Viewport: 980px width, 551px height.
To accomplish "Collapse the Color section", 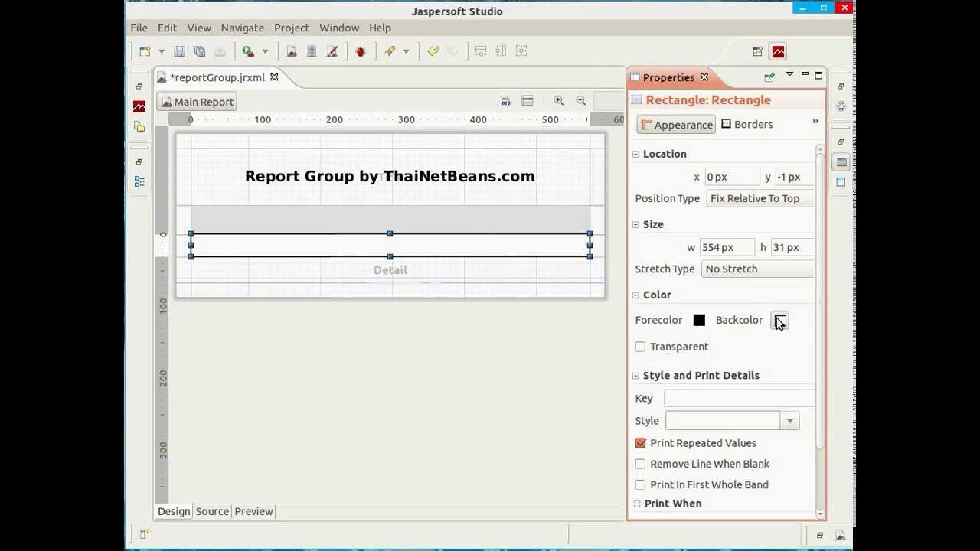I will [635, 295].
